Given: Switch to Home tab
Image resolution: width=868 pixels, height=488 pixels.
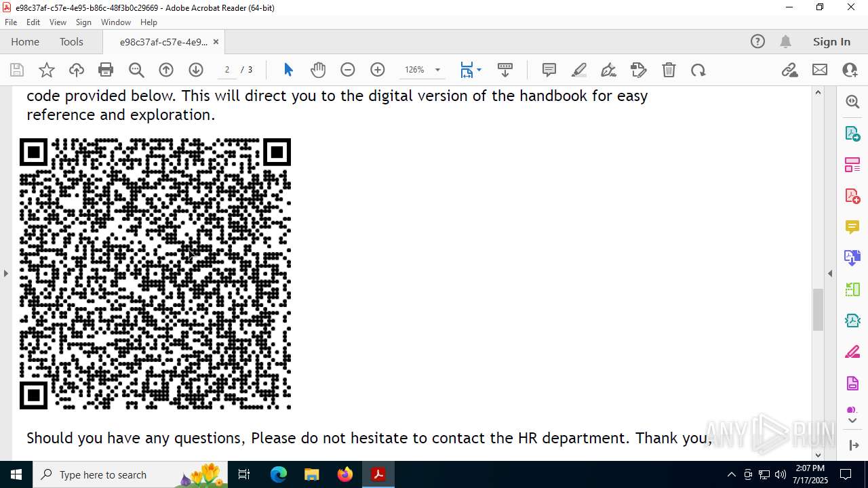Looking at the screenshot, I should [x=25, y=41].
